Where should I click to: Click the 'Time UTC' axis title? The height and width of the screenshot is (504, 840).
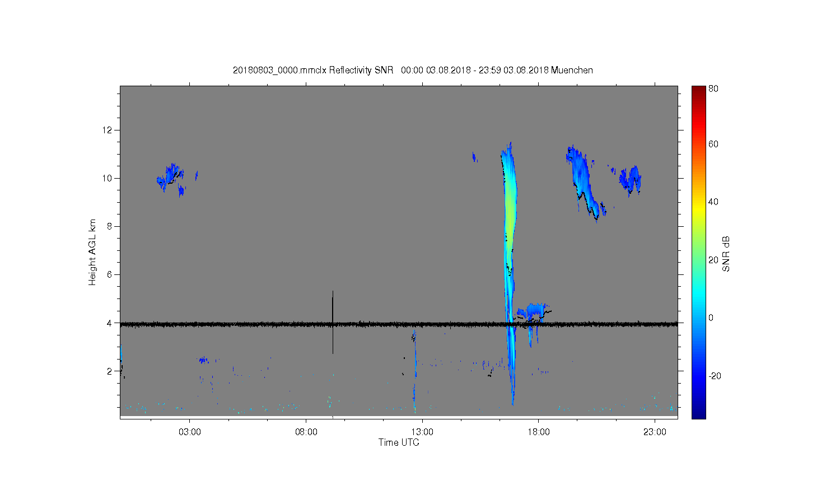(399, 442)
